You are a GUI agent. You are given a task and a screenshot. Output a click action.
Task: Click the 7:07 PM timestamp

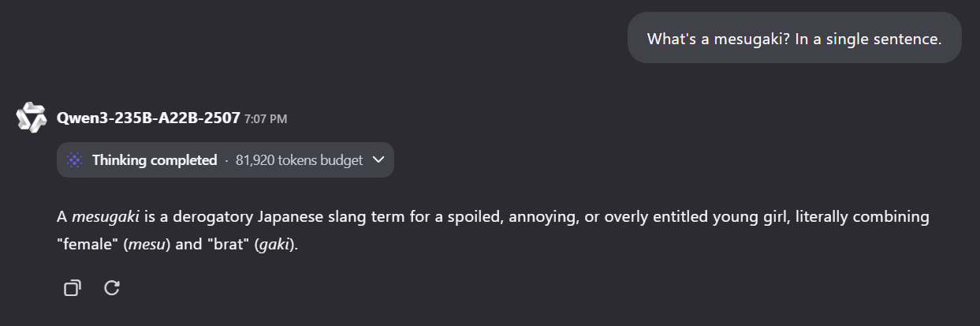click(266, 119)
